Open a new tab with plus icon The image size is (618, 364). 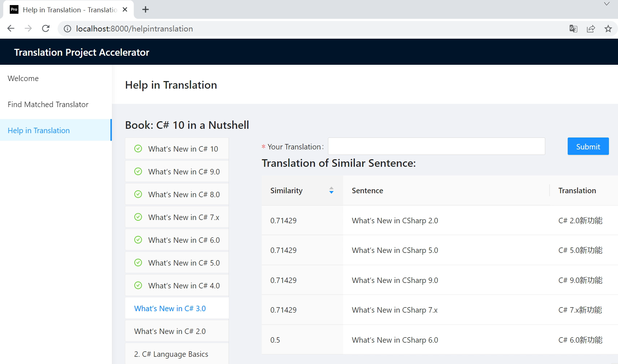tap(146, 9)
